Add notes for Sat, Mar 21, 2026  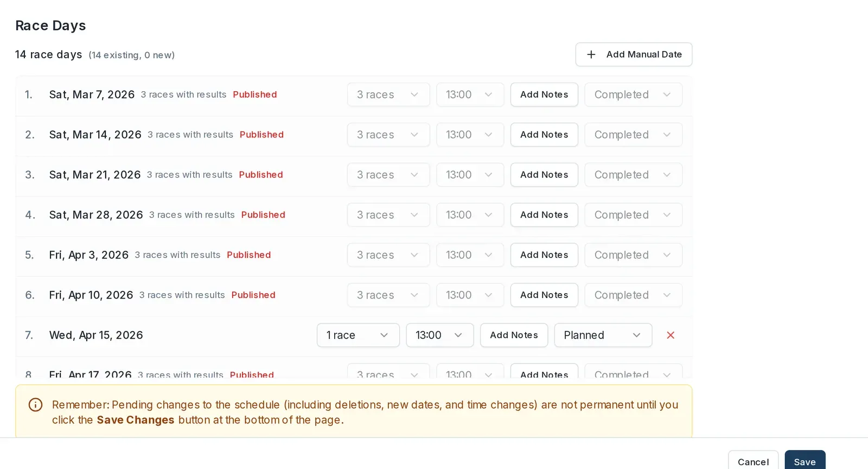544,175
